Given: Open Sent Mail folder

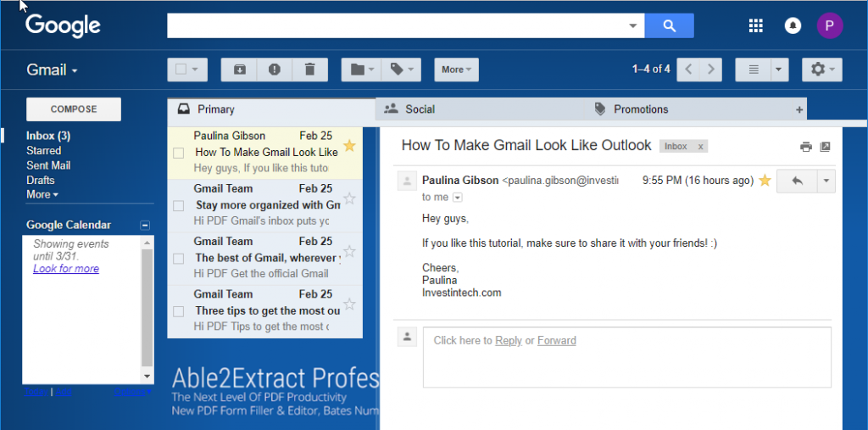Looking at the screenshot, I should tap(48, 165).
